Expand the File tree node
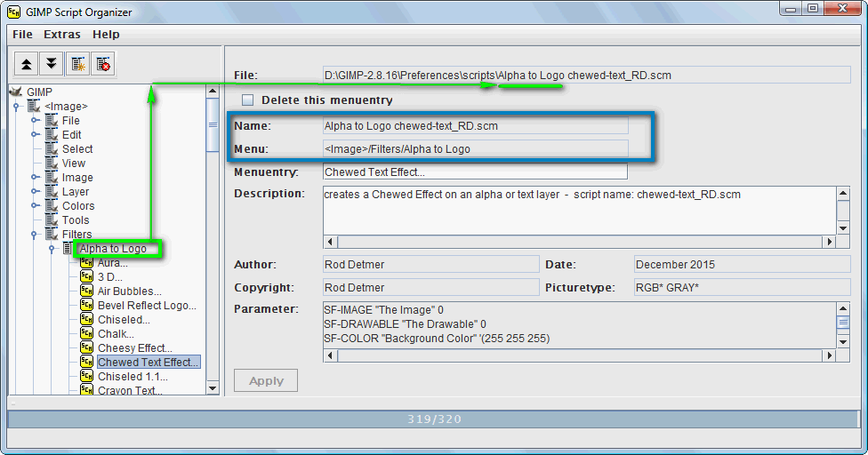868x455 pixels. coord(35,120)
